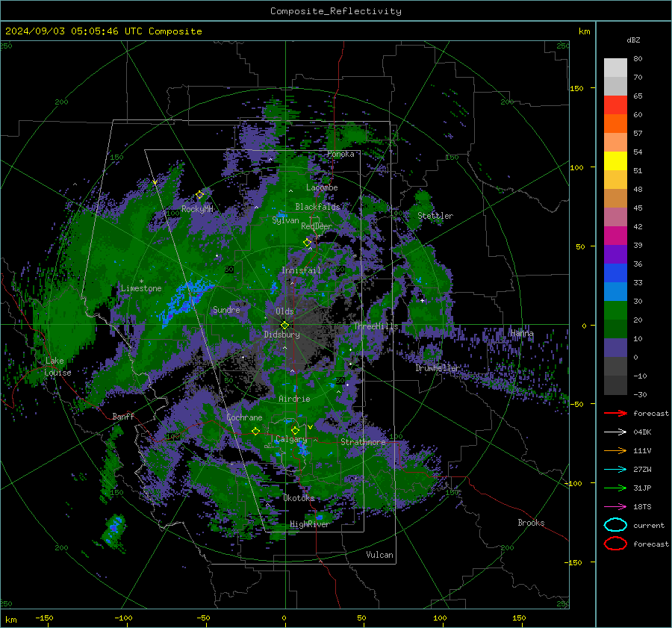Image resolution: width=672 pixels, height=628 pixels.
Task: Select the Limestone label
Action: 141,288
